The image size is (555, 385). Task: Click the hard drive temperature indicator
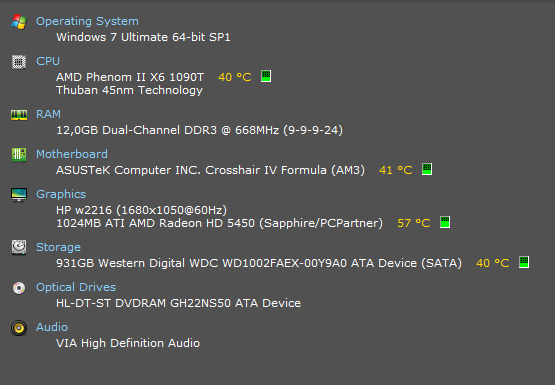pyautogui.click(x=524, y=262)
